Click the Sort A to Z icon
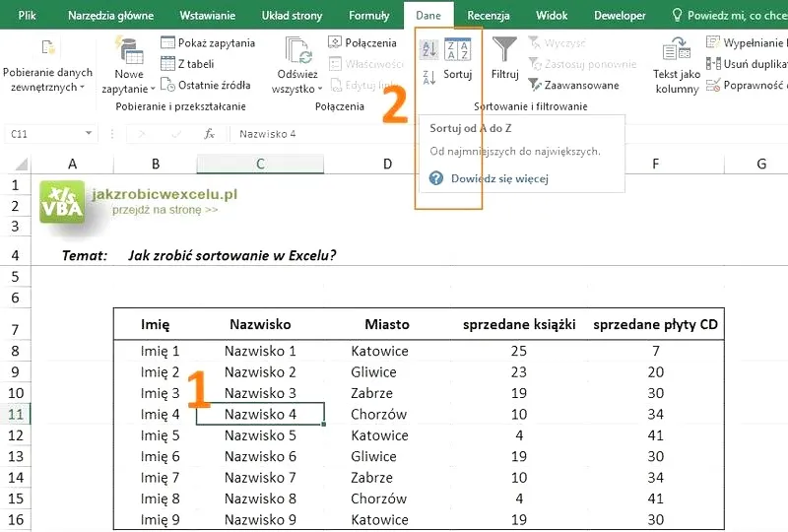 428,50
